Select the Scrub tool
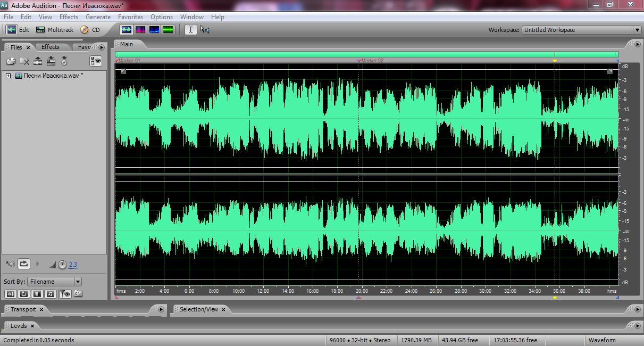Screen dimensions: 644x346 point(205,30)
